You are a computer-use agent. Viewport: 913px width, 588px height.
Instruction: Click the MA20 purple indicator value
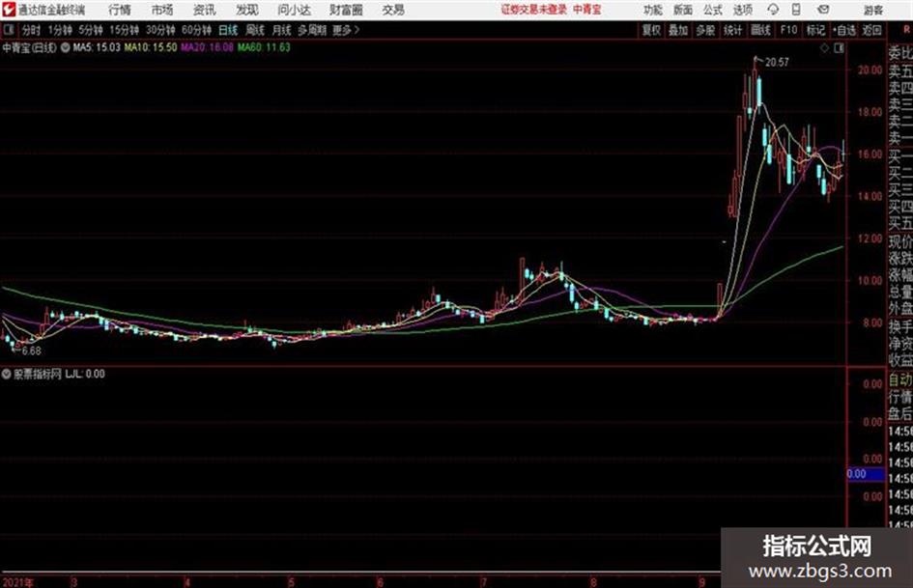click(208, 47)
